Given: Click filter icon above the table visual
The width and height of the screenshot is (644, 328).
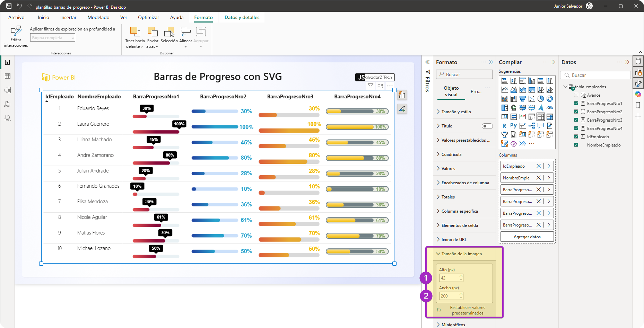Looking at the screenshot, I should click(371, 86).
